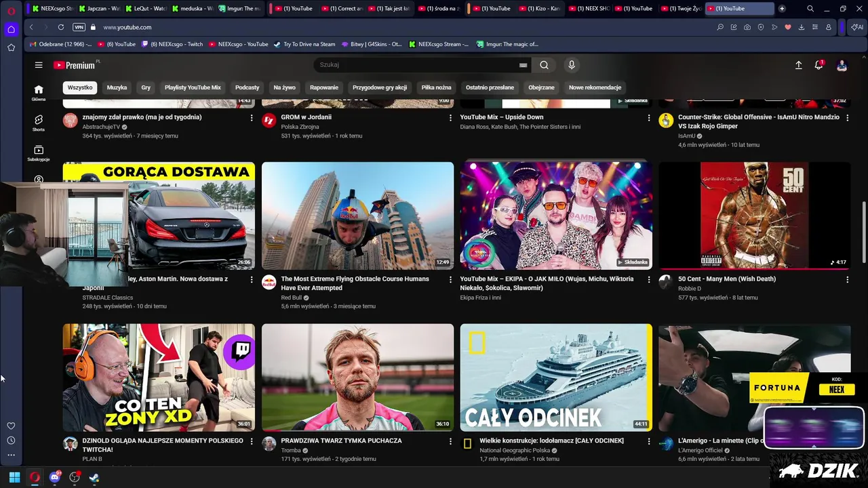
Task: Open Discord from the taskbar
Action: pos(54,477)
